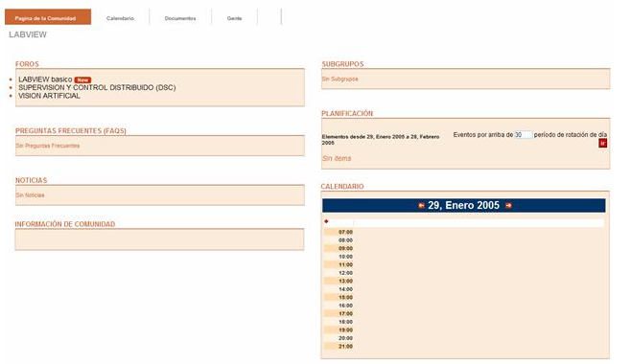The width and height of the screenshot is (631, 364).
Task: Go to next day arrow in calendar
Action: pos(508,205)
